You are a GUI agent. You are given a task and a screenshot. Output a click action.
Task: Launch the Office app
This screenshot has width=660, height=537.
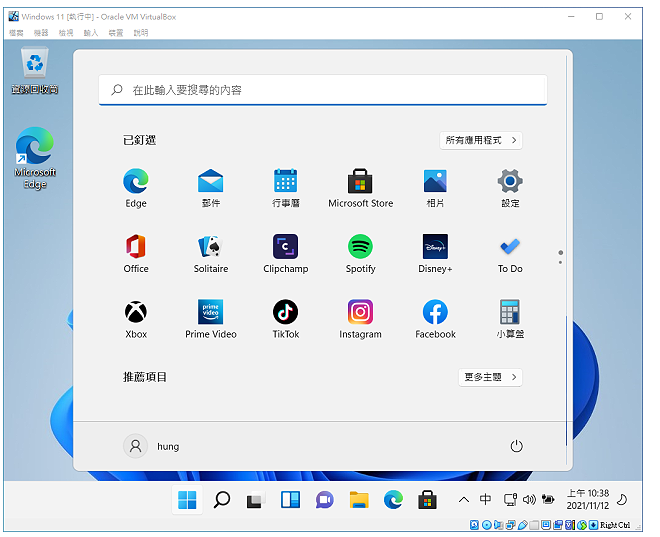136,254
